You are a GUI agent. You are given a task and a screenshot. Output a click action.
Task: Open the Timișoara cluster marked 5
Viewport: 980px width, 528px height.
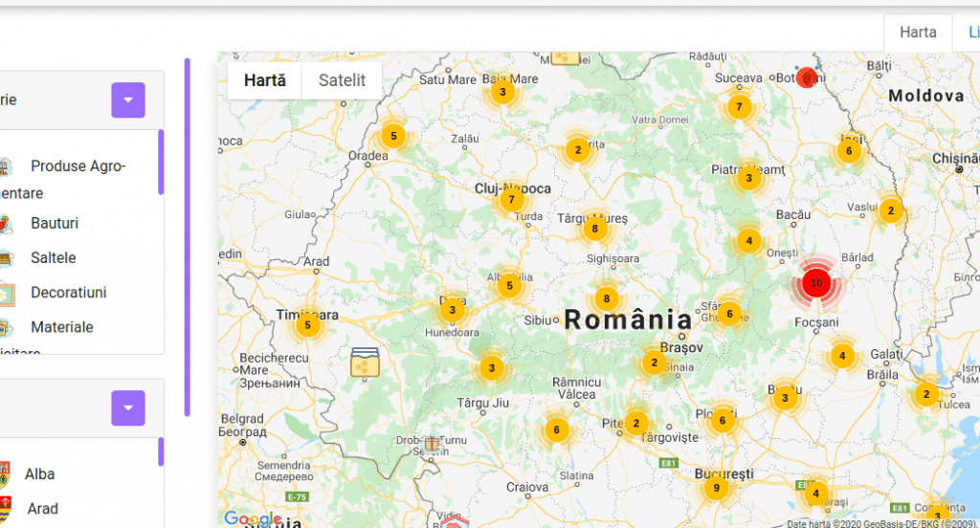pyautogui.click(x=307, y=325)
